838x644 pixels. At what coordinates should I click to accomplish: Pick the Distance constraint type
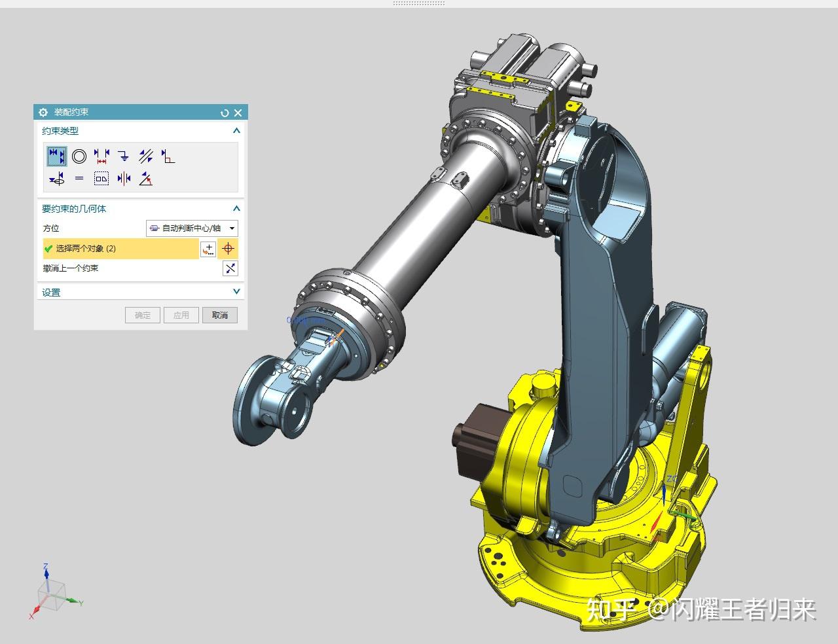pyautogui.click(x=101, y=156)
